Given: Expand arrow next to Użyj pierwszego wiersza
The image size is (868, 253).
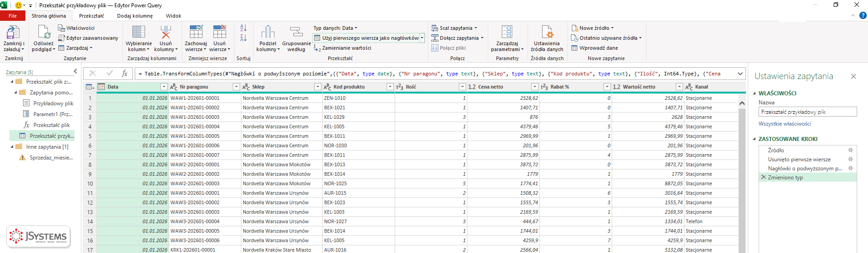Looking at the screenshot, I should point(422,38).
